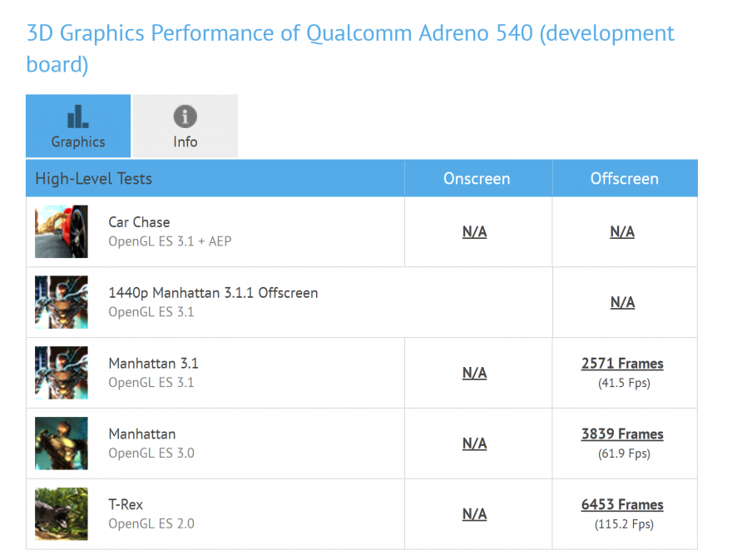
Task: Click T-Rex onscreen N/A result
Action: pyautogui.click(x=474, y=513)
